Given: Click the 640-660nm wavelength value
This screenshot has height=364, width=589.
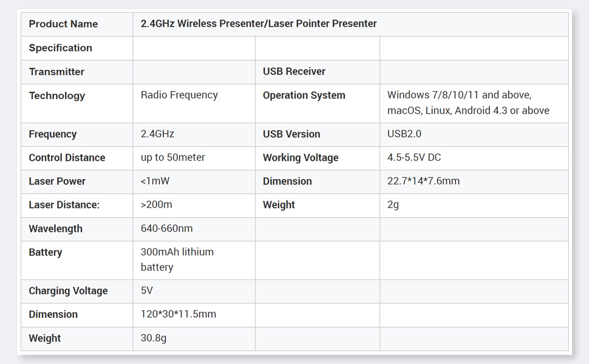Looking at the screenshot, I should (166, 229).
